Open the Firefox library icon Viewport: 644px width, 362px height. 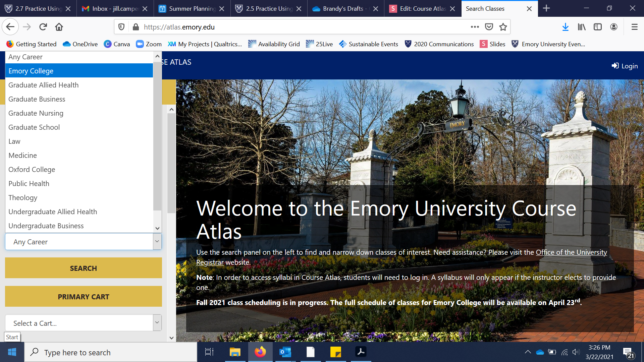click(581, 27)
